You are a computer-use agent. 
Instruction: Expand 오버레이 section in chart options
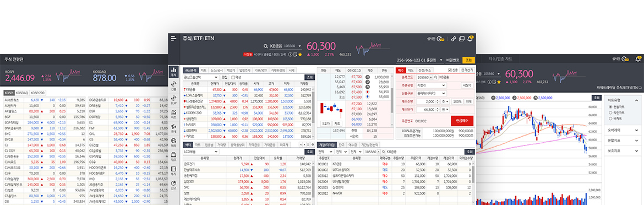(622, 130)
